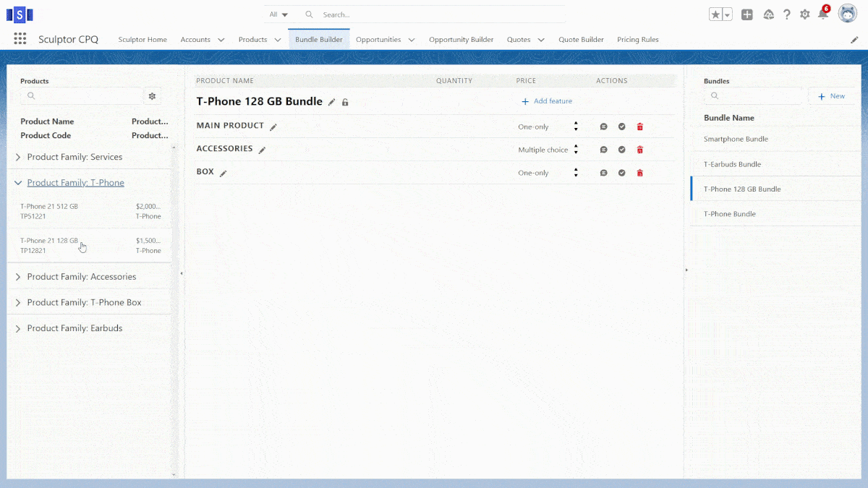868x488 pixels.
Task: Delete the ACCESSORIES feature
Action: point(639,150)
